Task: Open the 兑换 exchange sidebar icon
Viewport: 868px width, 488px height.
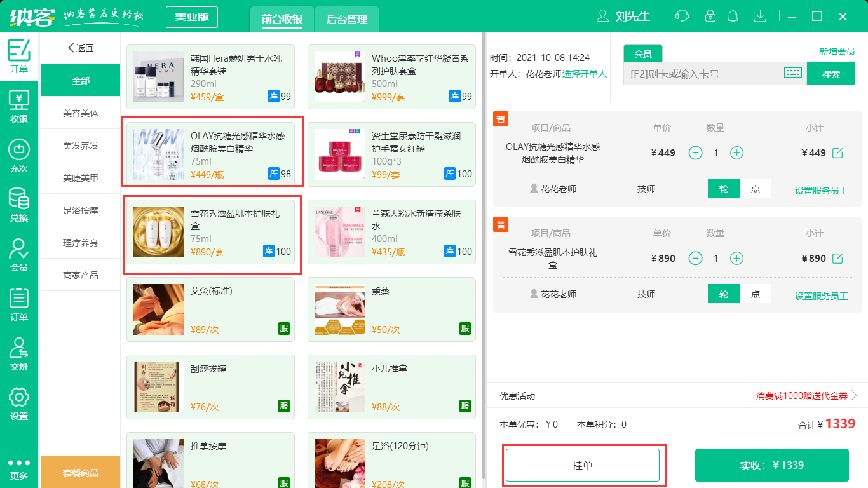Action: [x=19, y=206]
